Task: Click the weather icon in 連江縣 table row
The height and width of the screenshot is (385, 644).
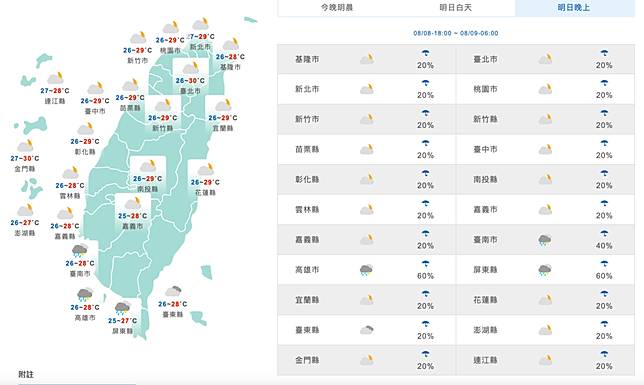Action: pos(545,360)
